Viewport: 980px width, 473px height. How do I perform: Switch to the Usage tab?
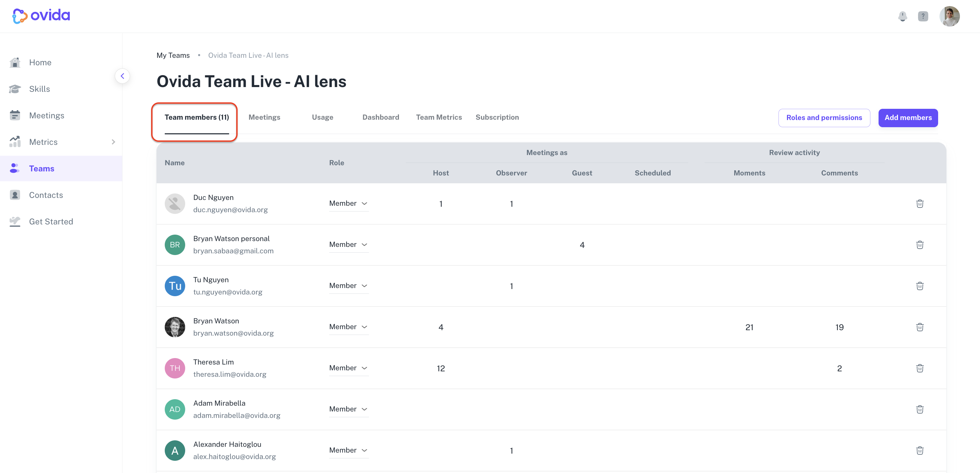click(323, 117)
